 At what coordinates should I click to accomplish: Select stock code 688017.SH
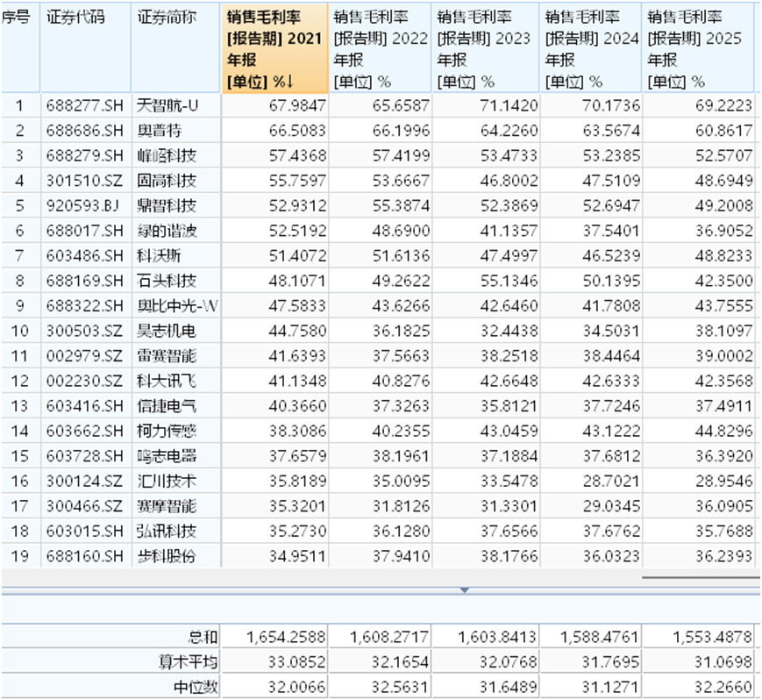coord(85,231)
